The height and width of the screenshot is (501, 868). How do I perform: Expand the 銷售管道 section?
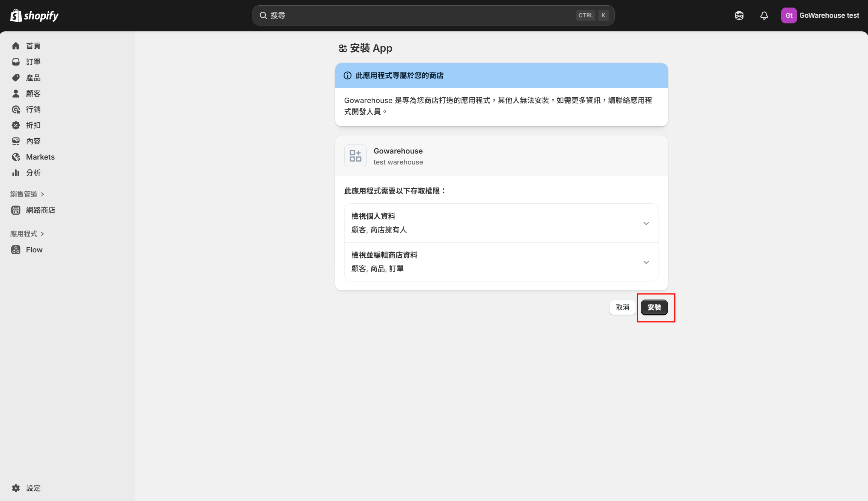[27, 194]
